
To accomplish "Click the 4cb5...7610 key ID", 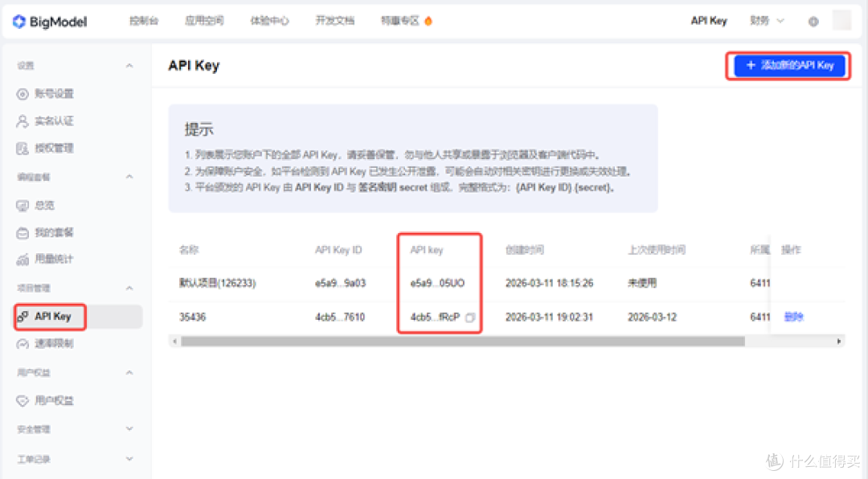I will (x=340, y=317).
